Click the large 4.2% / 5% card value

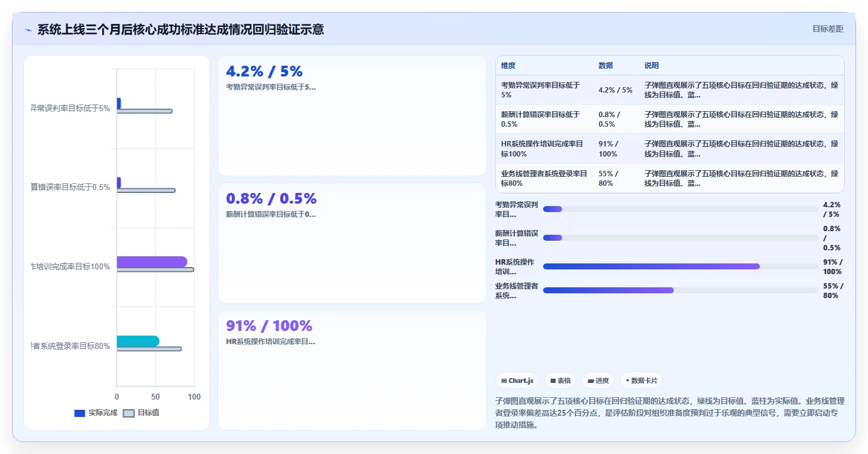coord(264,71)
